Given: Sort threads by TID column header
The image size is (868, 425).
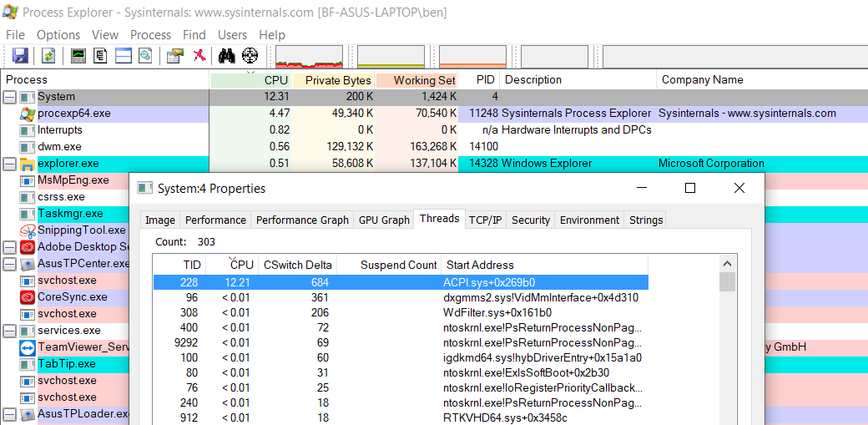Looking at the screenshot, I should coord(179,265).
